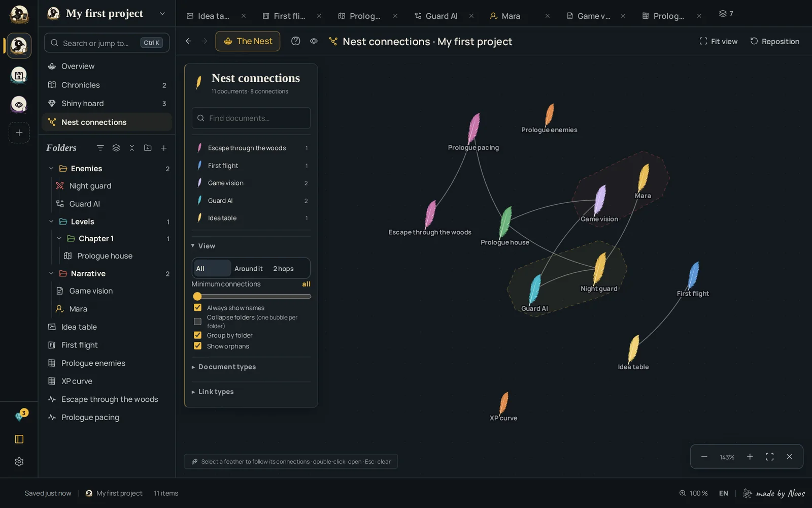Screen dimensions: 812x508
Task: Focus the Find documents search field
Action: pyautogui.click(x=251, y=118)
